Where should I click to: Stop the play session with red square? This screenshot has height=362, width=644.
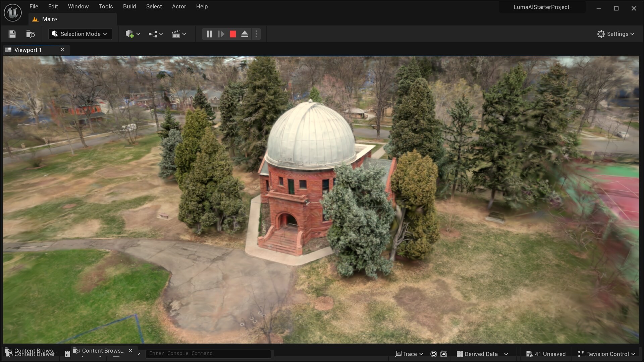pos(233,34)
